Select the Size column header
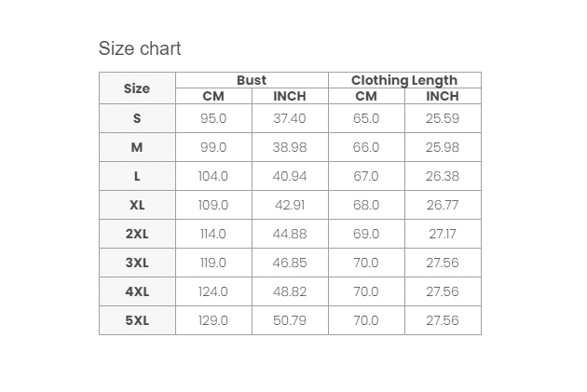 tap(137, 88)
